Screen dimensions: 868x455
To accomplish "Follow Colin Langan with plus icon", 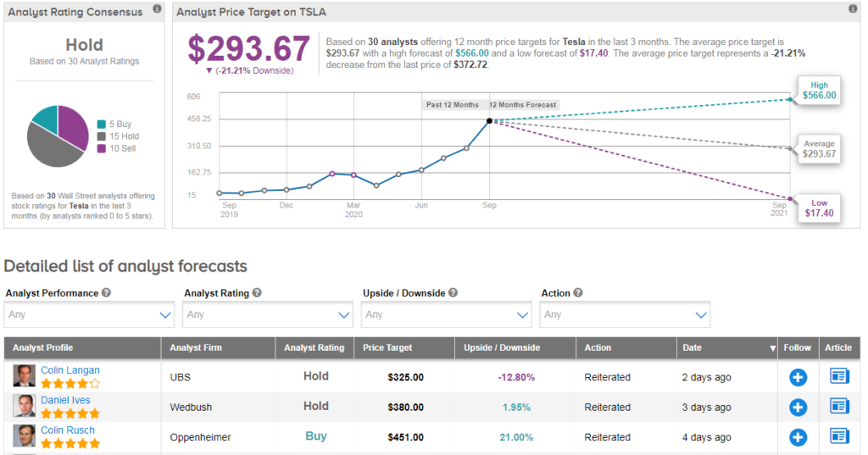I will coord(798,378).
